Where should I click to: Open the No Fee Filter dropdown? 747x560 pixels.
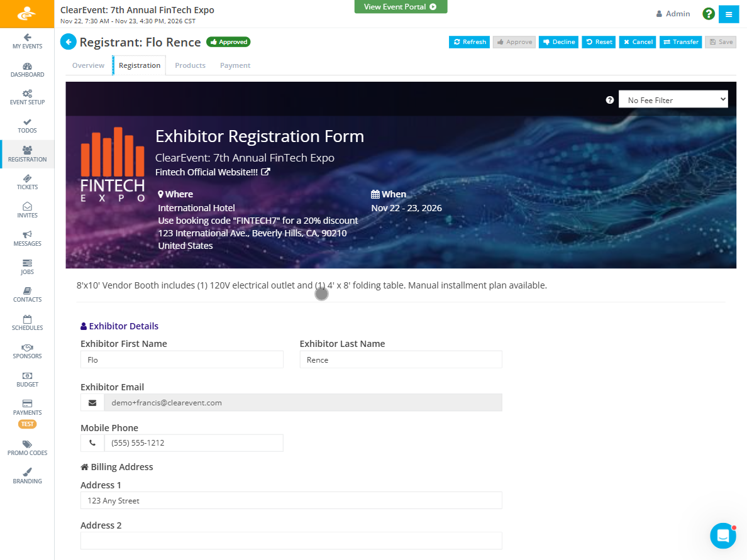673,99
